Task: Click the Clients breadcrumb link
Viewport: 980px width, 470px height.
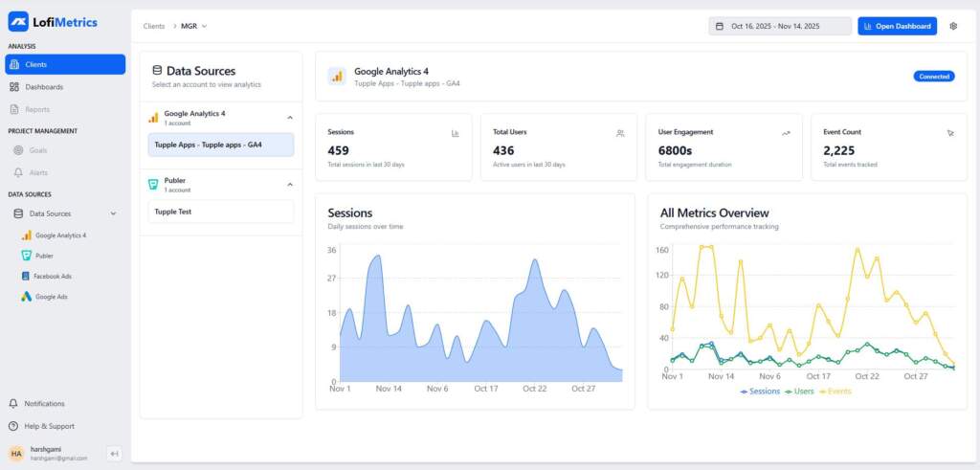Action: [153, 26]
